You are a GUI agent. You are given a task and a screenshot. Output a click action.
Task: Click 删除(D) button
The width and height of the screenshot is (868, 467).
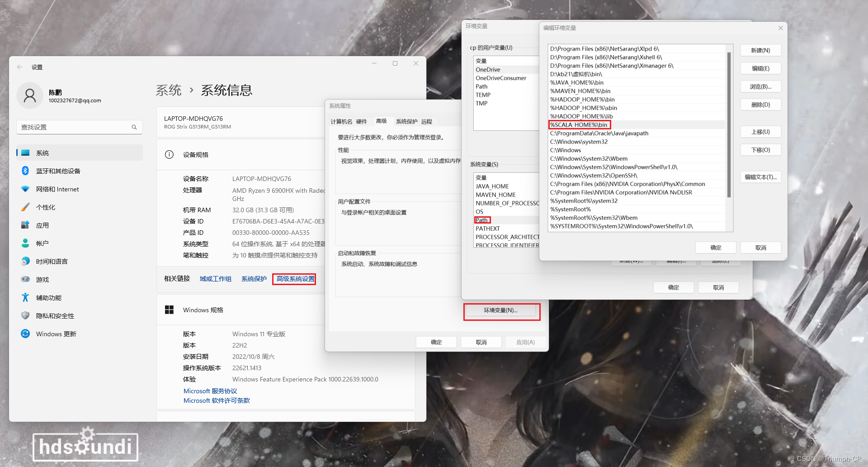(760, 105)
